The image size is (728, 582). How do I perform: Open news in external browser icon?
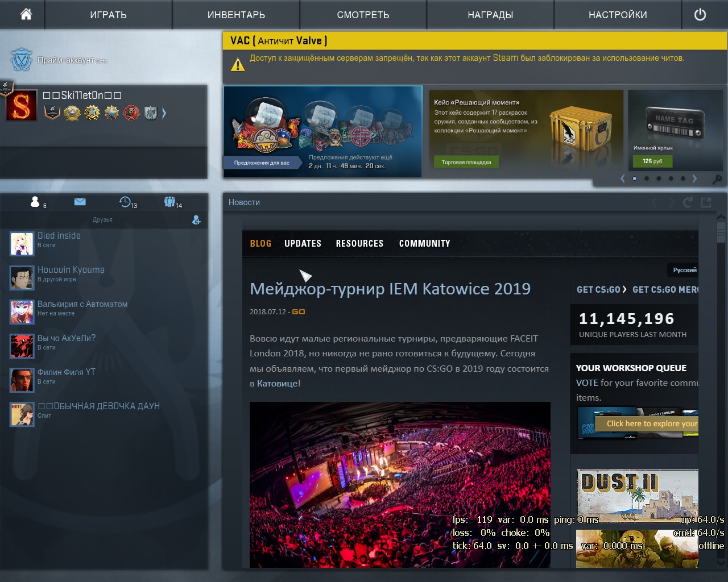click(706, 202)
